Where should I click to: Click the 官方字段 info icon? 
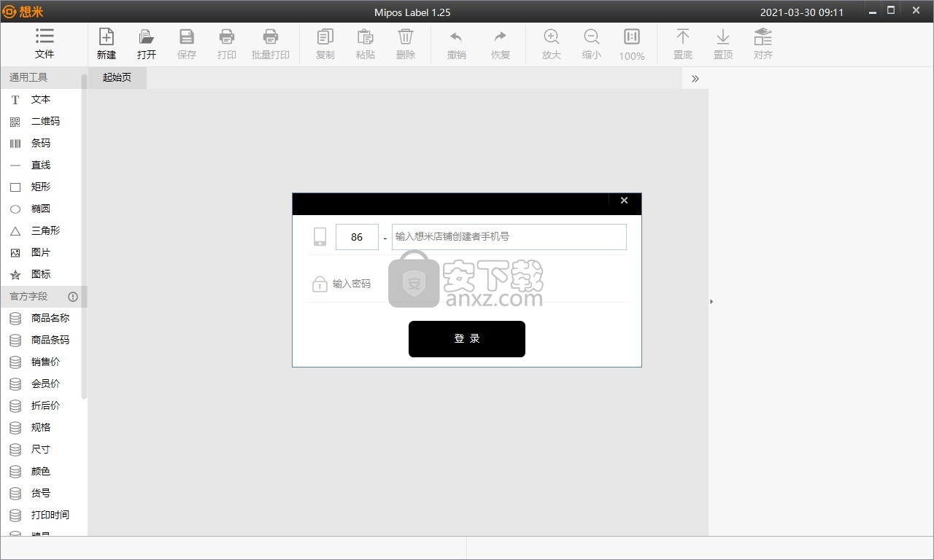tap(73, 297)
